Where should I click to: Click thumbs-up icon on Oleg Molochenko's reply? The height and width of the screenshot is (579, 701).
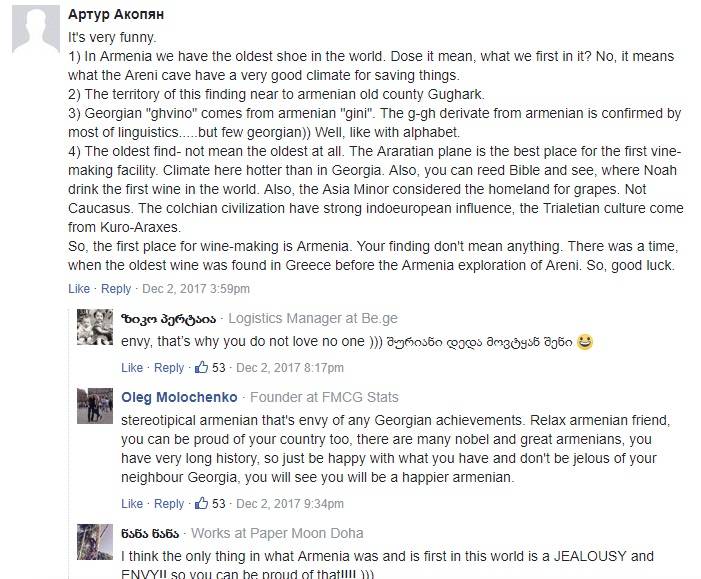(201, 502)
